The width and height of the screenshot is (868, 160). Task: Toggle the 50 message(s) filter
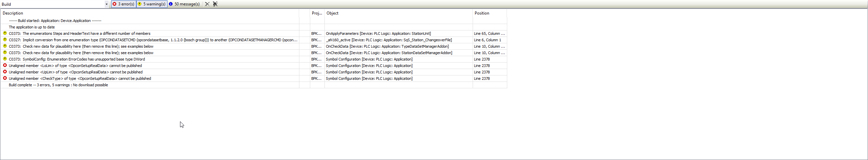coord(184,4)
